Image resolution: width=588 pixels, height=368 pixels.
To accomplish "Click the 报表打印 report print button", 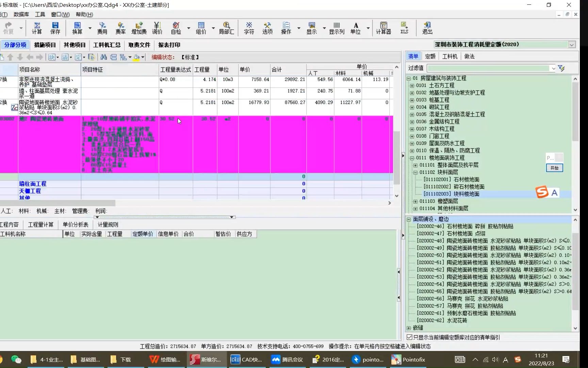I will click(169, 45).
